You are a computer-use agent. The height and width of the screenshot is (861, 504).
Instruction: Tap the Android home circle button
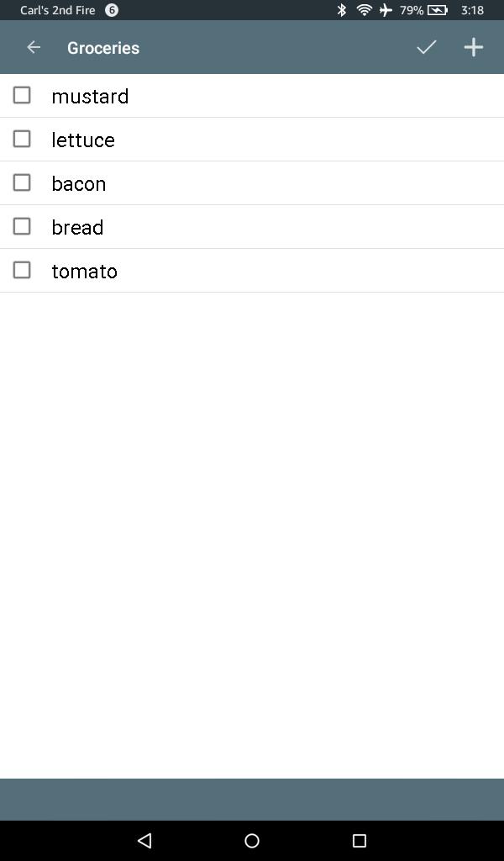coord(252,840)
